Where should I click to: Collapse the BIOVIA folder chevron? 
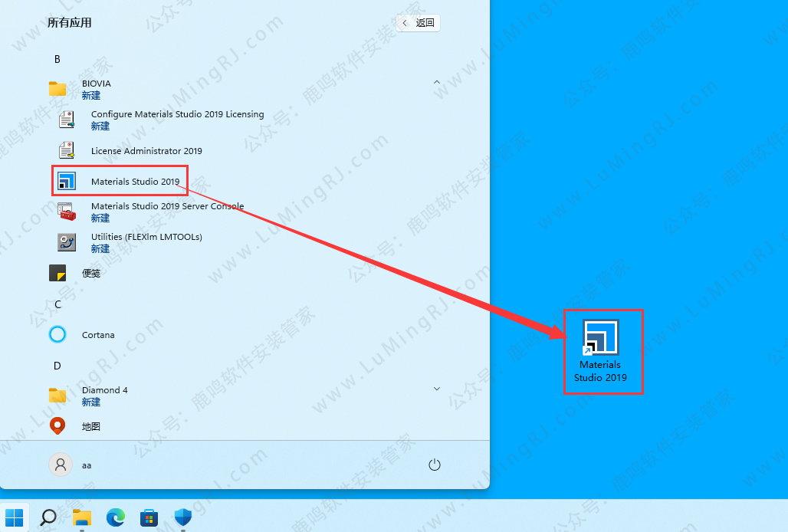[x=437, y=82]
